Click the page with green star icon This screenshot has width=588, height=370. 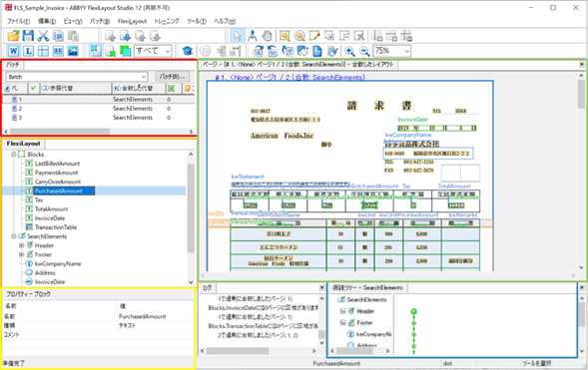point(111,51)
